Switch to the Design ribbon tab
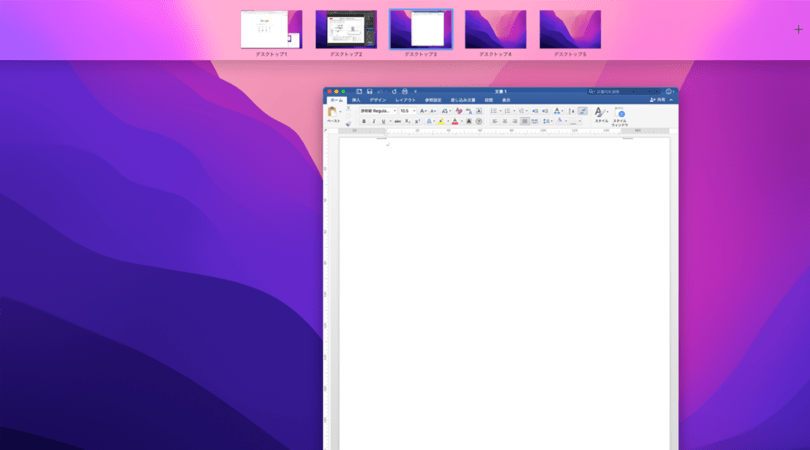Viewport: 810px width, 450px height. [x=378, y=100]
